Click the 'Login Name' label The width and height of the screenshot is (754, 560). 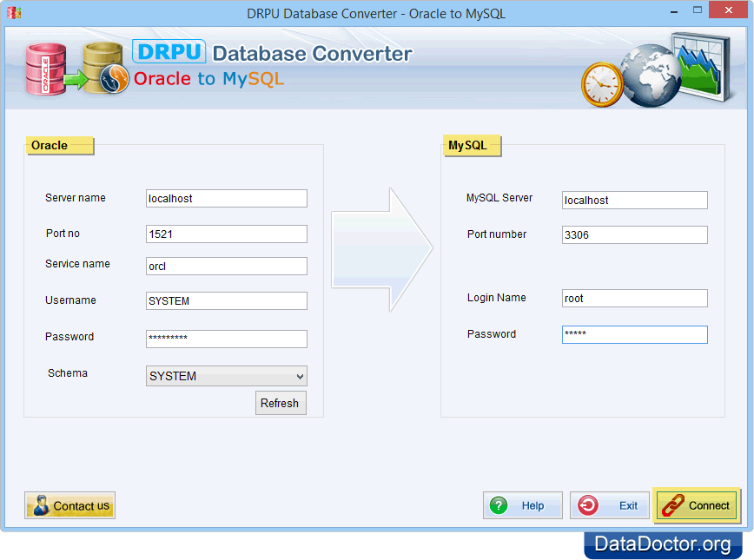(x=497, y=298)
